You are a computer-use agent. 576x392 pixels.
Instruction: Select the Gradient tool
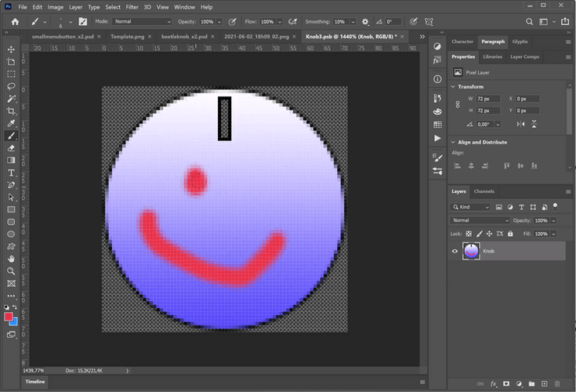[11, 160]
